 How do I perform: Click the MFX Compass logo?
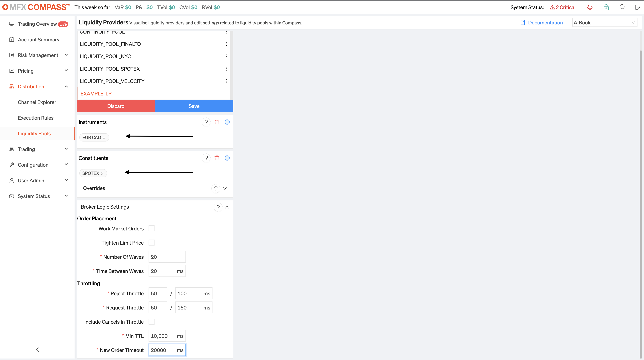[36, 7]
